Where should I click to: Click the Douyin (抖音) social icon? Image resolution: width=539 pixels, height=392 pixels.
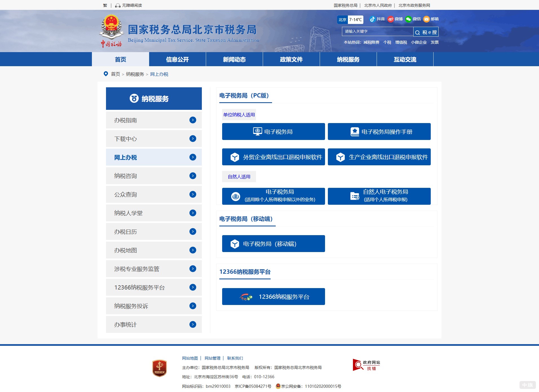[372, 19]
